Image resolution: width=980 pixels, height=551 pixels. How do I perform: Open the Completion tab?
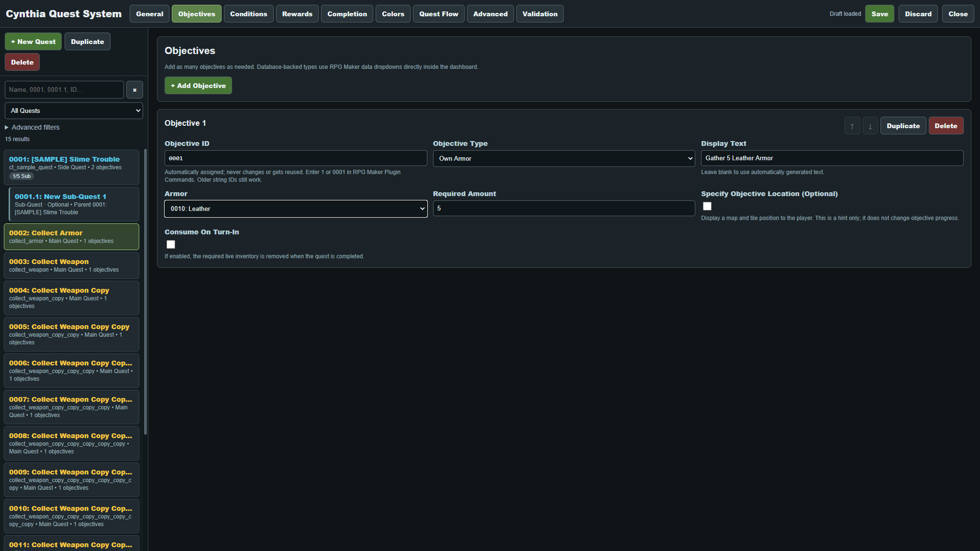347,14
